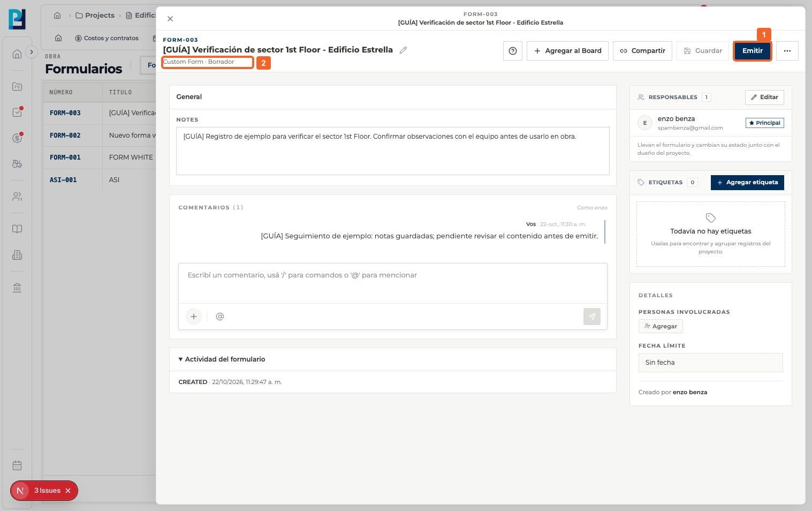Screen dimensions: 812x511
Task: Click Projects in the breadcrumb
Action: point(95,16)
